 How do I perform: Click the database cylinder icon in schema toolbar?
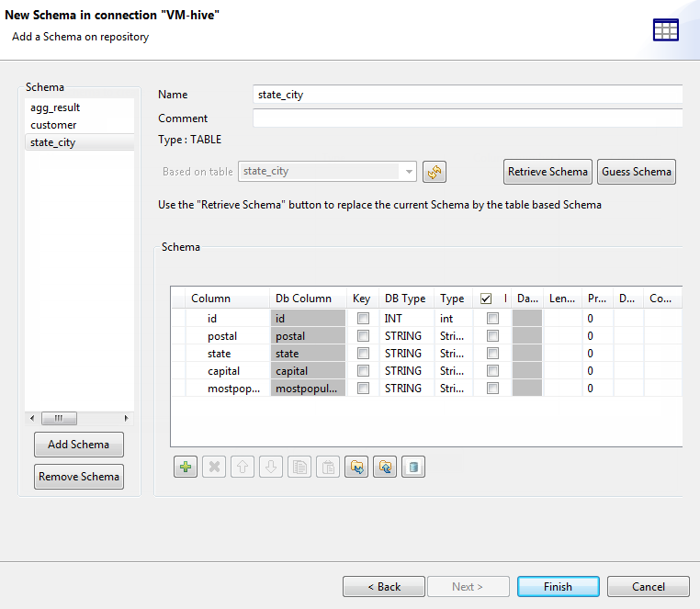[413, 467]
